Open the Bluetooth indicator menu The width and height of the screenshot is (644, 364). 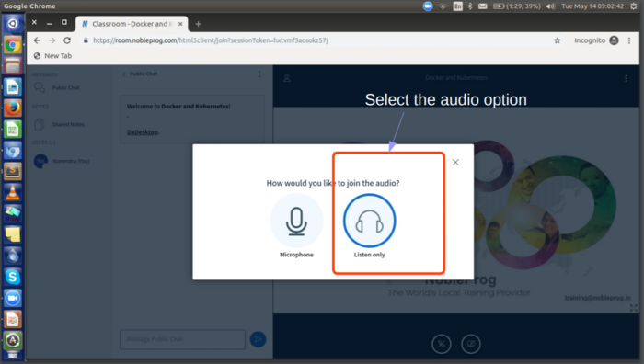[470, 6]
